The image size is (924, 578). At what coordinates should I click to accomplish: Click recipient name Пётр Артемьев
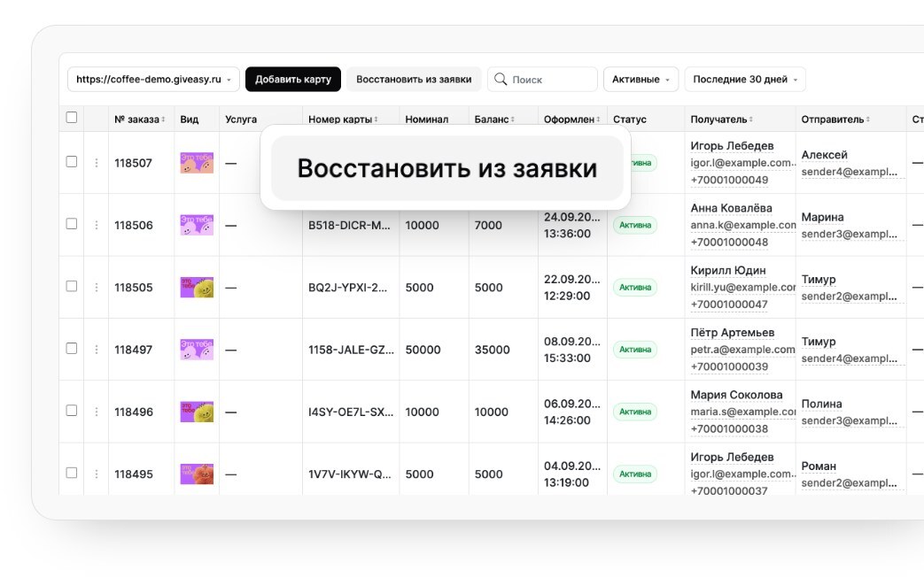point(733,333)
